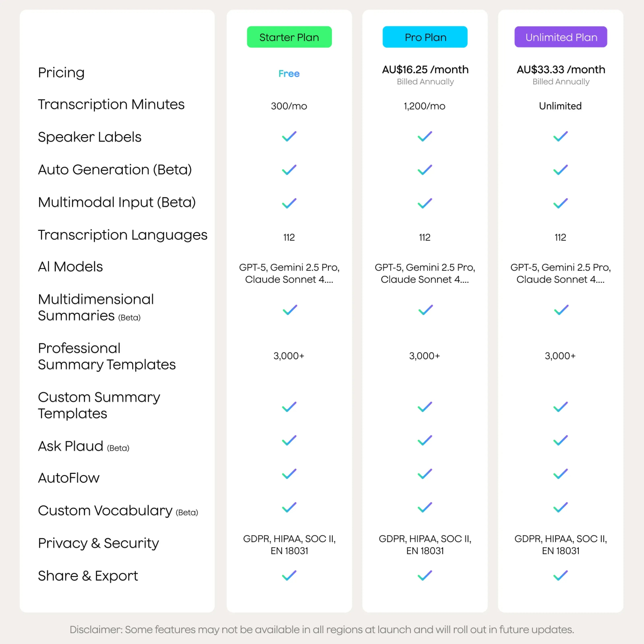Viewport: 644px width, 644px height.
Task: Click the green Starter Plan button
Action: (289, 37)
